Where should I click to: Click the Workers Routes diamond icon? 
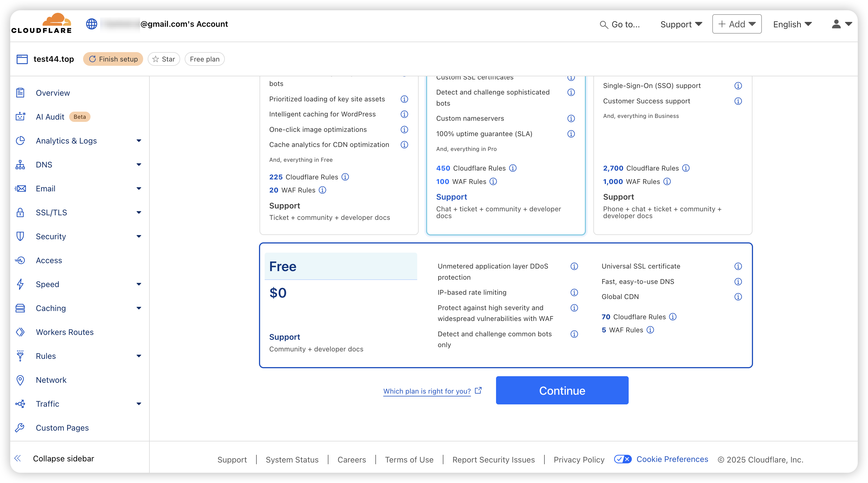[20, 332]
